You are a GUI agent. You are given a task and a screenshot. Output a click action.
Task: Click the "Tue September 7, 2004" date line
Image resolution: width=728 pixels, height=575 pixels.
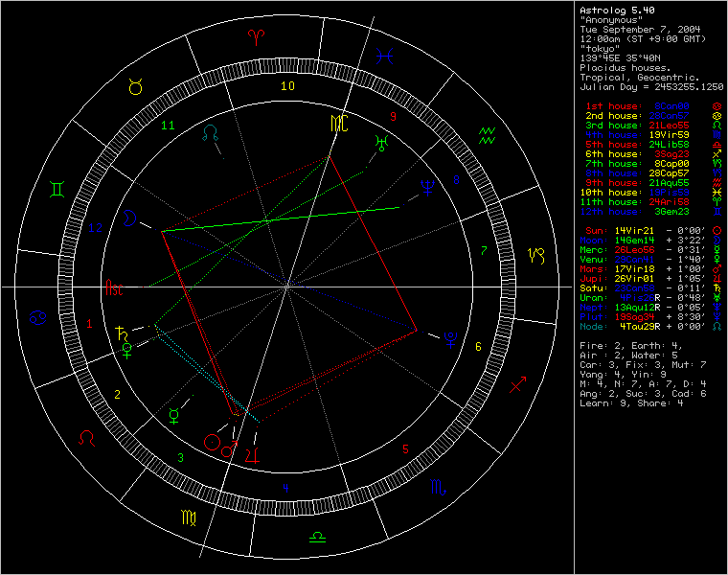point(640,30)
